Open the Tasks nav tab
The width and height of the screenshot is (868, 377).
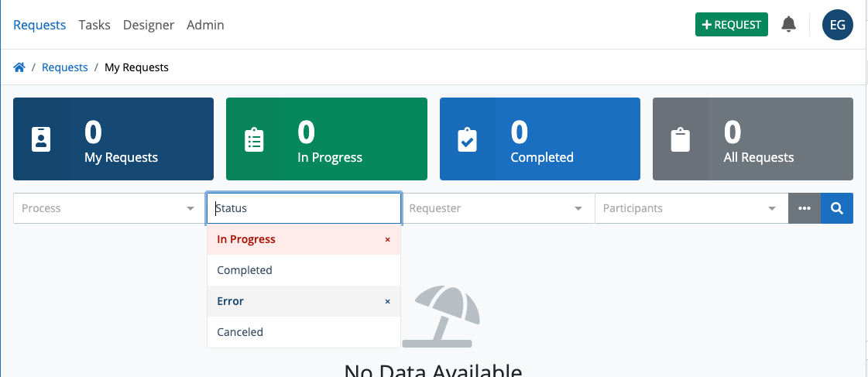[x=94, y=25]
